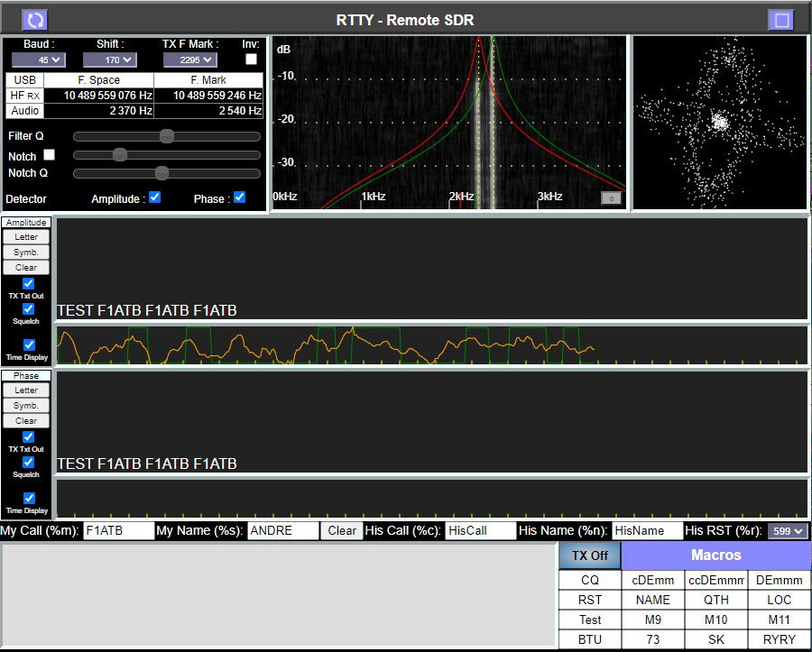
Task: Select the Test macro
Action: 590,620
